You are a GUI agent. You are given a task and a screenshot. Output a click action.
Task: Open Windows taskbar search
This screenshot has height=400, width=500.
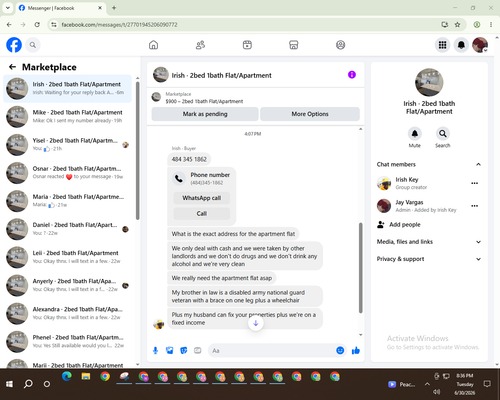28,384
